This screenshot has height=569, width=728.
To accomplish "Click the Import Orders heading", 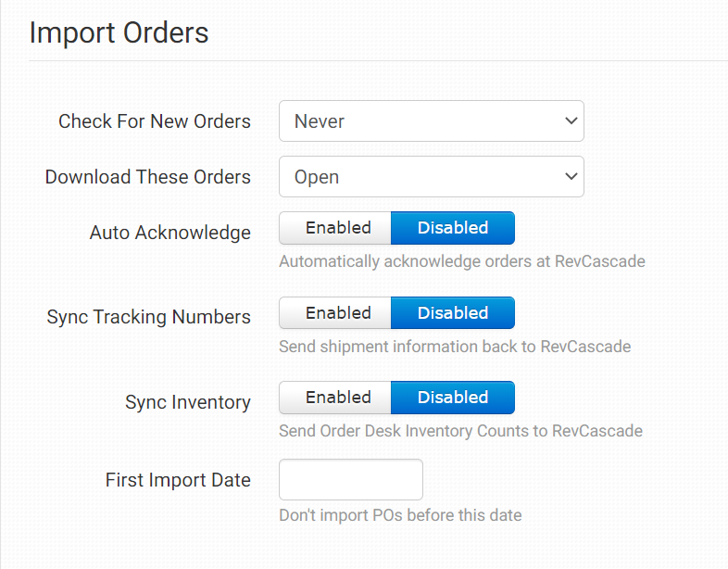I will [119, 33].
